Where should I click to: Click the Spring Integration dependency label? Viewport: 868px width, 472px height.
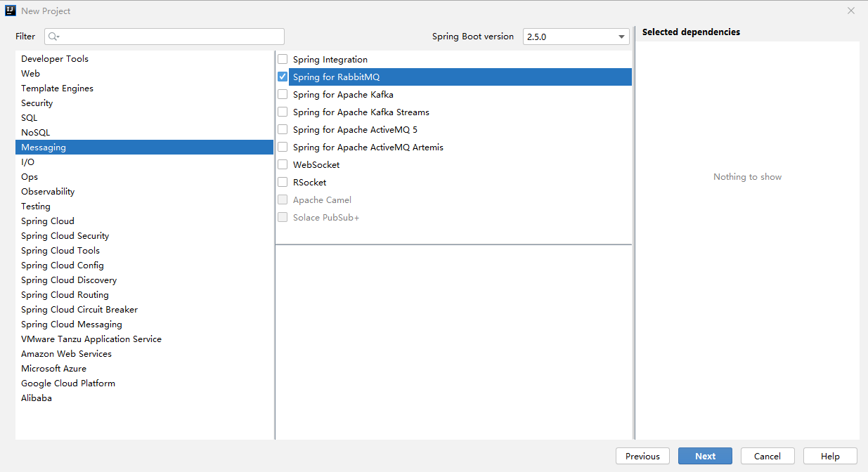pyautogui.click(x=330, y=60)
